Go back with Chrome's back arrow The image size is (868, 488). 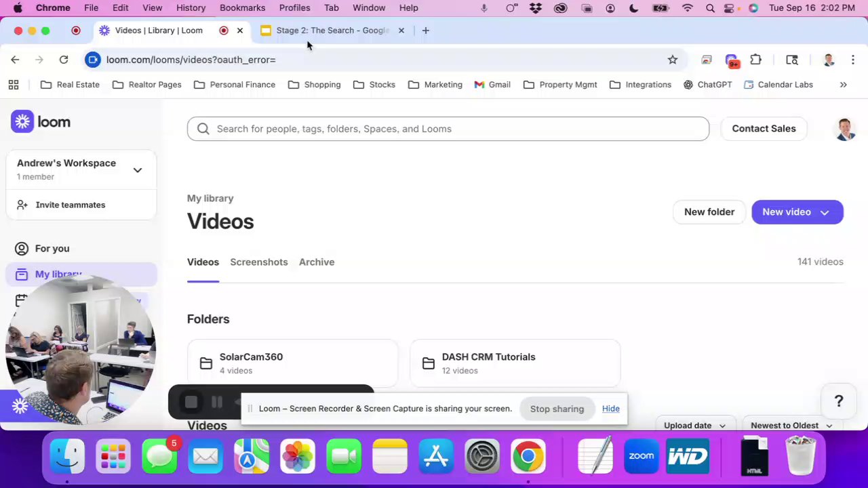15,60
